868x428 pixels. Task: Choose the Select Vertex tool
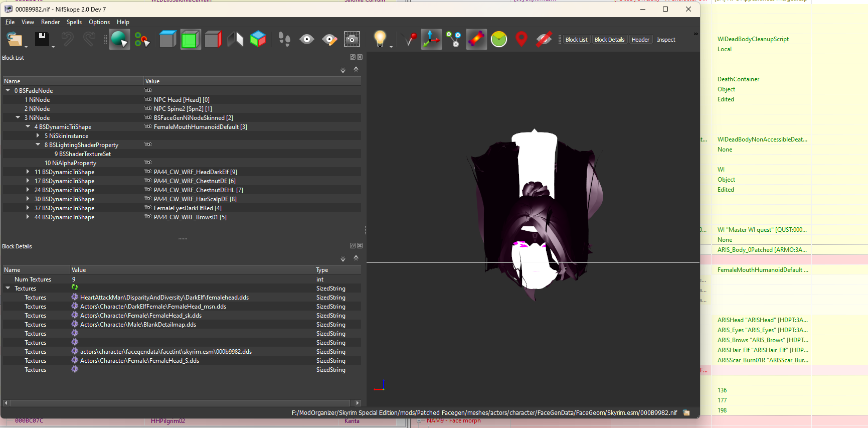point(142,39)
